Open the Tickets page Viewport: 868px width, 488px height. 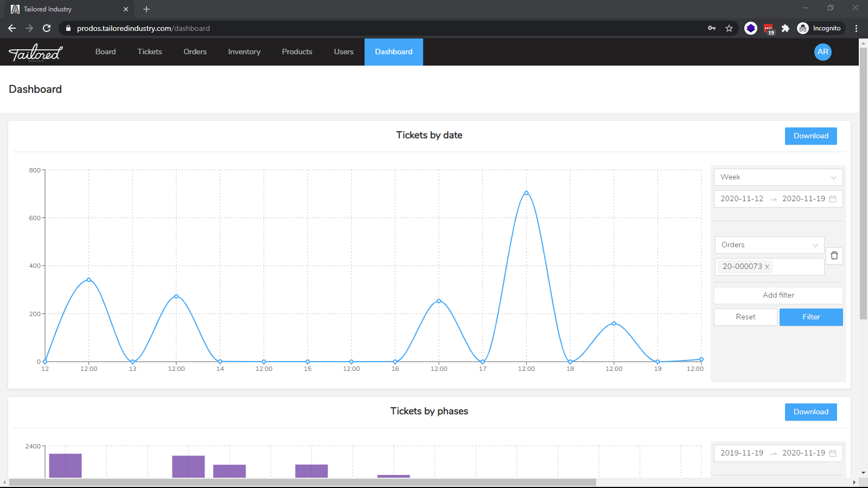(x=150, y=52)
